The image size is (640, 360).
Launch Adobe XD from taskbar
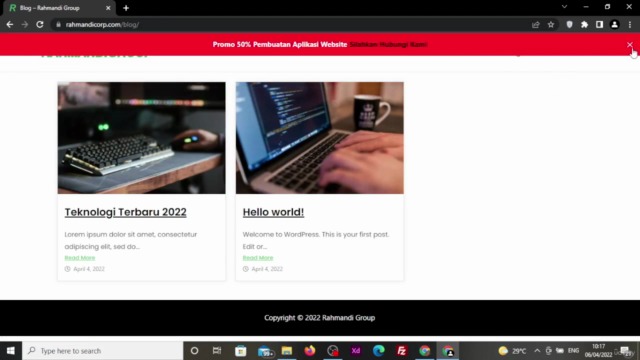pyautogui.click(x=356, y=351)
